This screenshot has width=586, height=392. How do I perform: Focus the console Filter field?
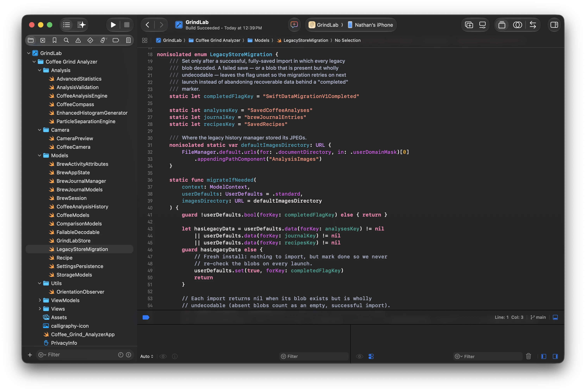click(x=488, y=356)
